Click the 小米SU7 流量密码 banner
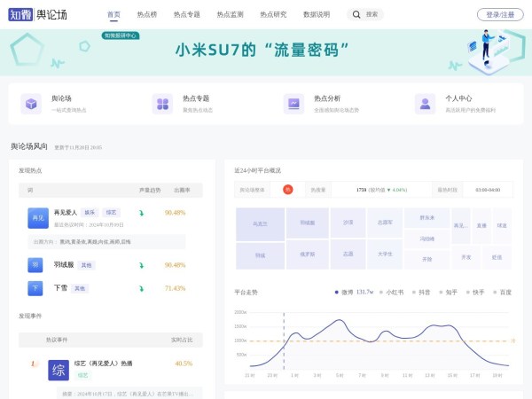The height and width of the screenshot is (399, 532). coord(266,50)
